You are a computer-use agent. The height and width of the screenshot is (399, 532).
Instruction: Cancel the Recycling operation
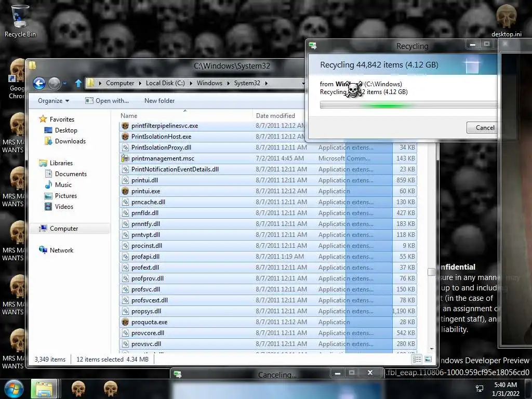coord(483,128)
